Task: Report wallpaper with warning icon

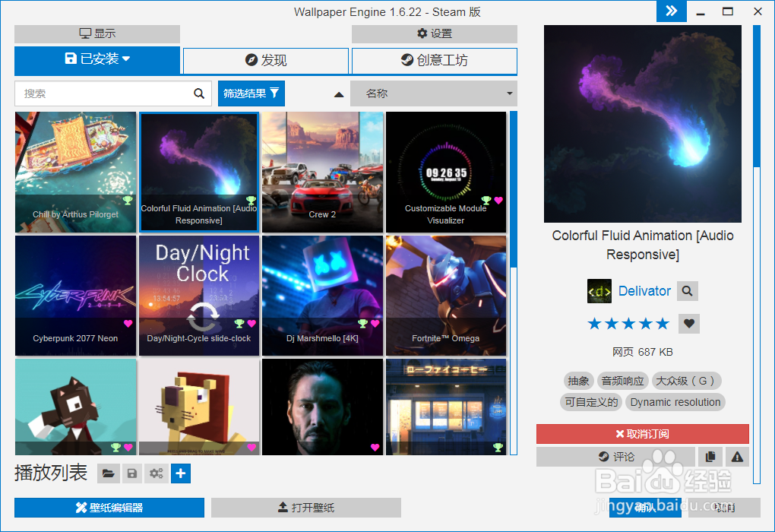Action: coord(737,457)
